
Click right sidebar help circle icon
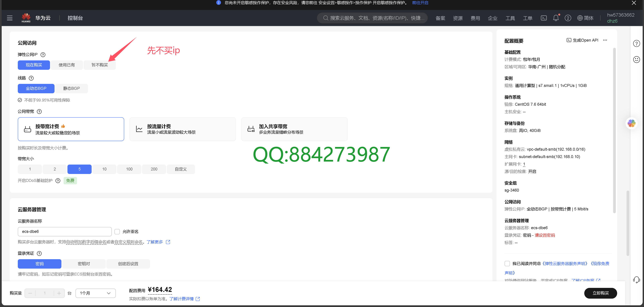(636, 43)
